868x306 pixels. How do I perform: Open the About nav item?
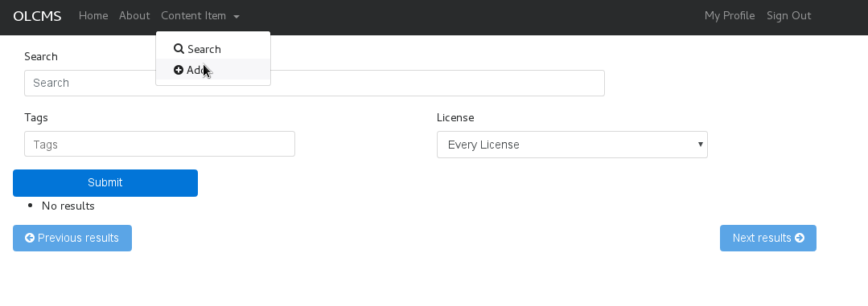134,15
